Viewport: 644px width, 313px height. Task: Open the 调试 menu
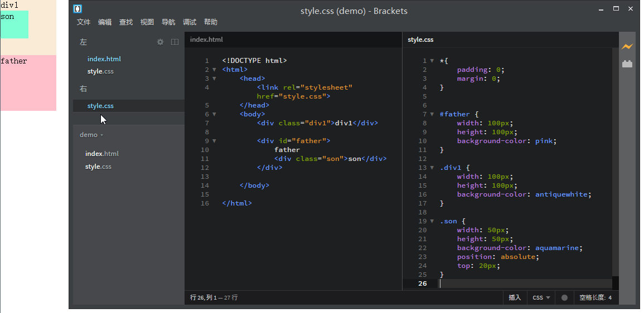190,22
